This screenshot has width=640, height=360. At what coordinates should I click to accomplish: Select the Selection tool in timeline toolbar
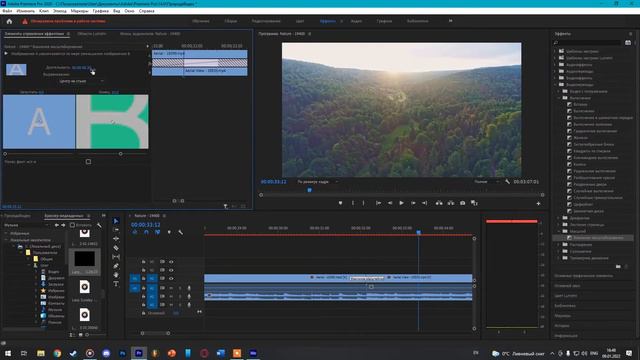(x=116, y=221)
